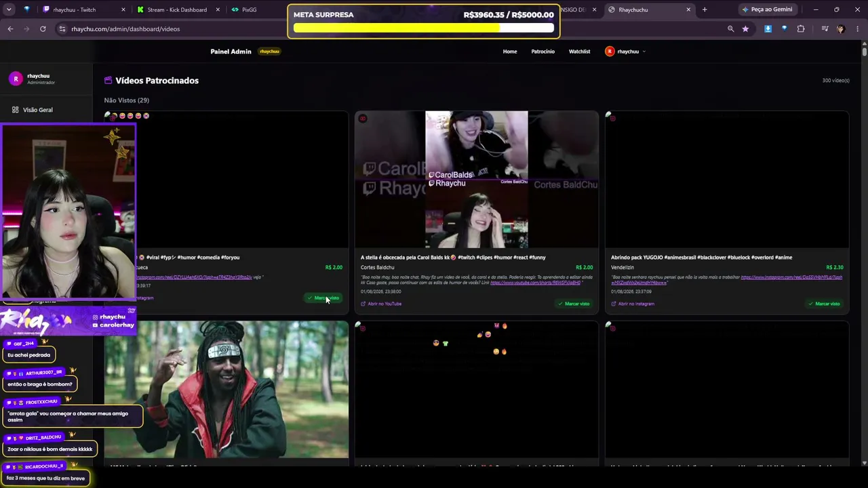Click the sidebar rhaychuu Administrador avatar
Image resolution: width=868 pixels, height=488 pixels.
[16, 79]
